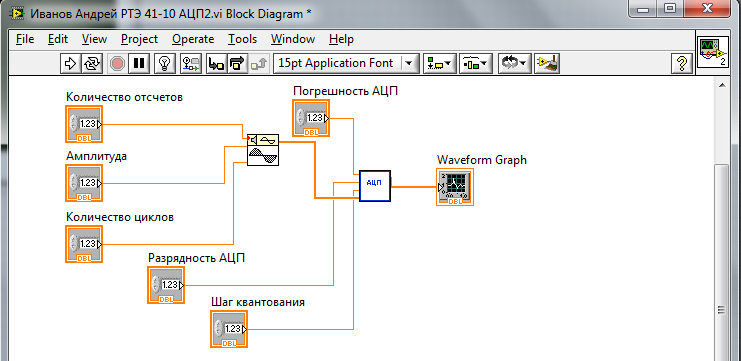Open the Help menu
741x361 pixels.
coord(341,39)
